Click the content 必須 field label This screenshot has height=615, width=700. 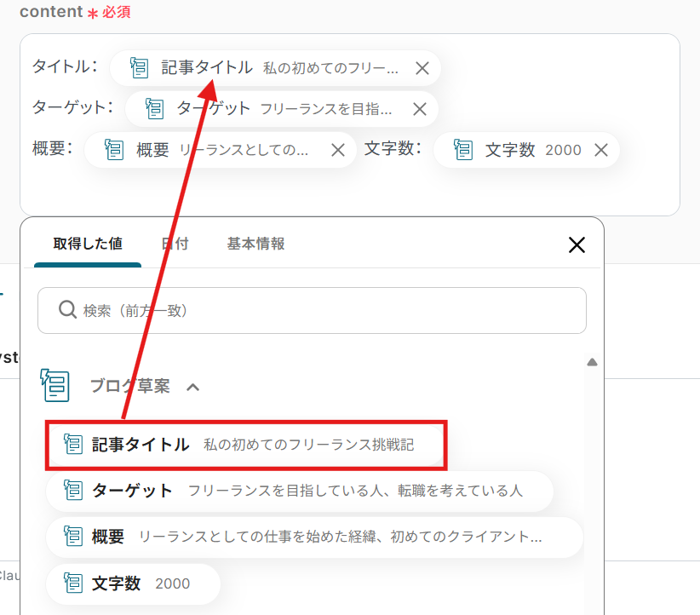[75, 12]
